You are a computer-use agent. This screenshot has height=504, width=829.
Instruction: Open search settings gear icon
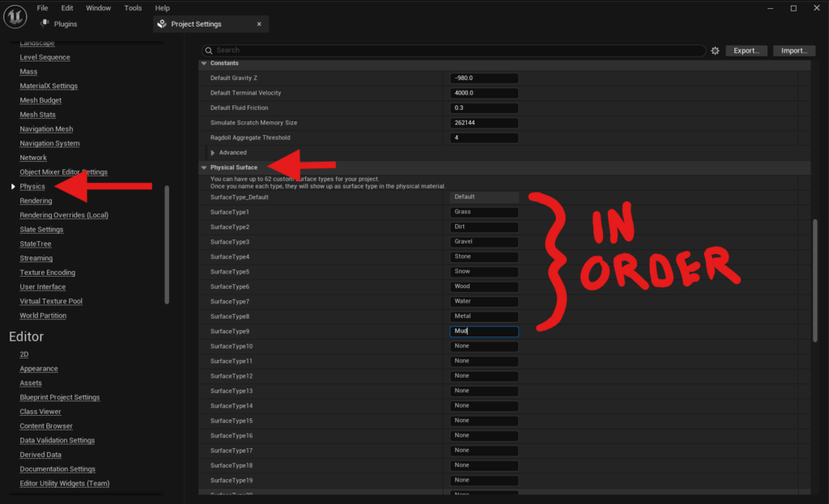click(715, 50)
